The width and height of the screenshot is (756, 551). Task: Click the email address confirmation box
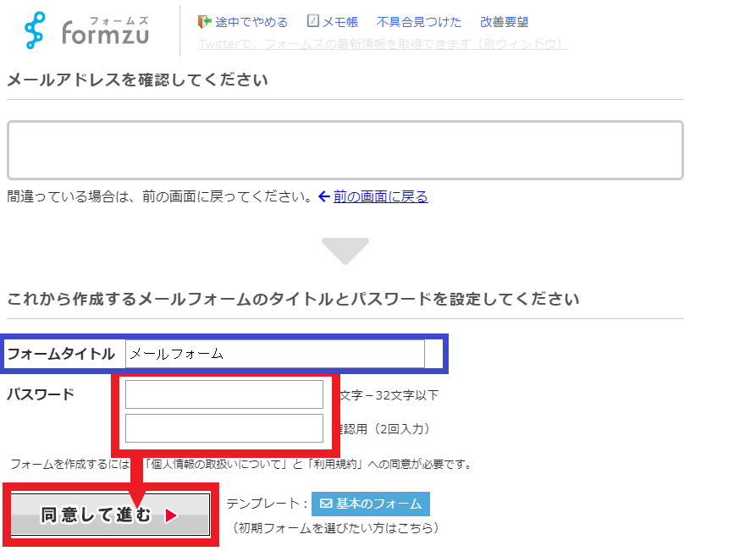point(345,150)
